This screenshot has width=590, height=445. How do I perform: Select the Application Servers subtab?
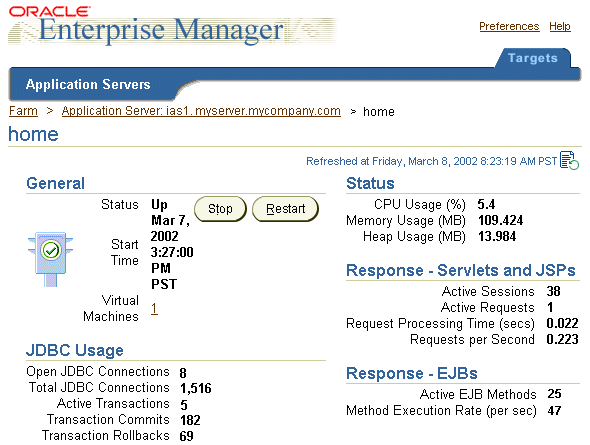(88, 84)
